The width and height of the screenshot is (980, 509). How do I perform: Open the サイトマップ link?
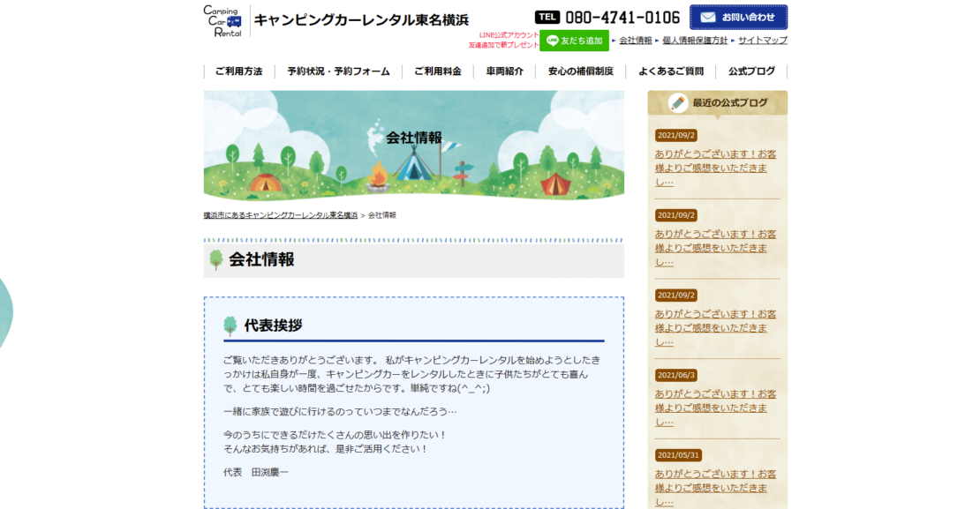pos(763,40)
